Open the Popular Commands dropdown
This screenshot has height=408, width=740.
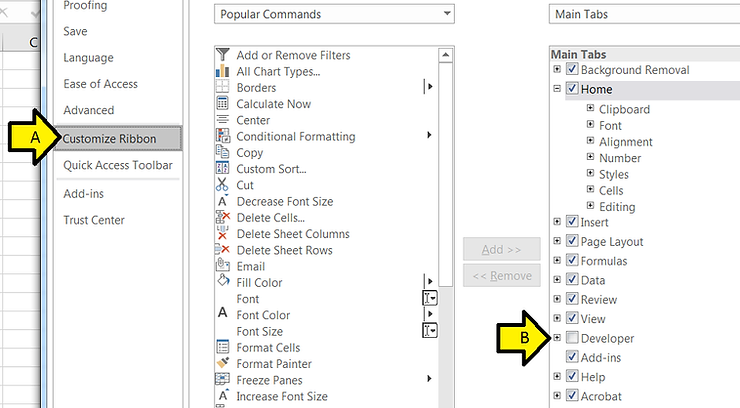point(334,14)
